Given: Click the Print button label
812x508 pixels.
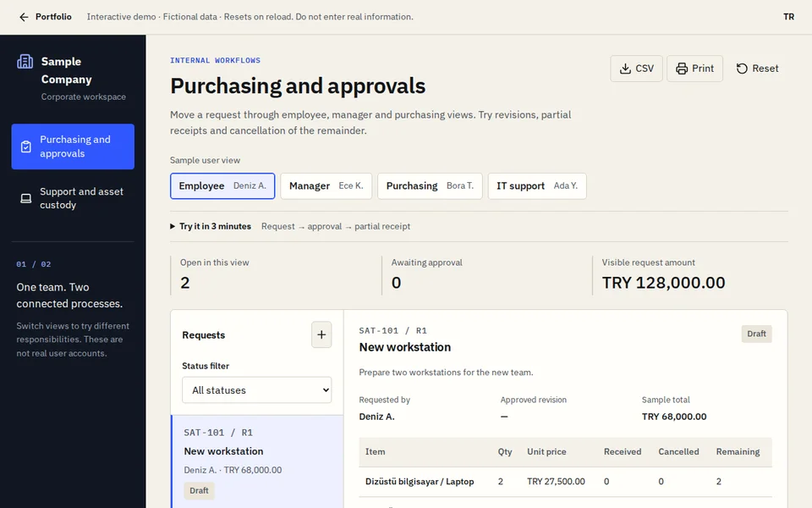Looking at the screenshot, I should pyautogui.click(x=703, y=69).
